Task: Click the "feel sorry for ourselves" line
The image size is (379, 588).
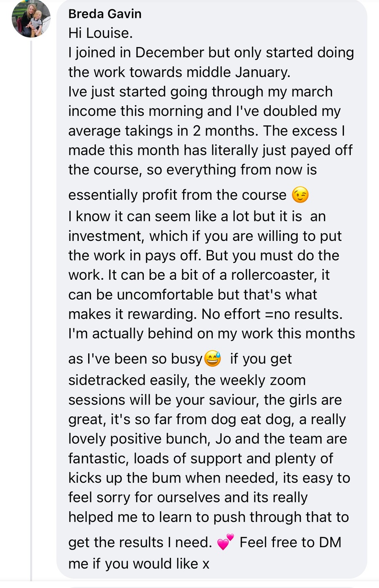Action: click(x=188, y=497)
